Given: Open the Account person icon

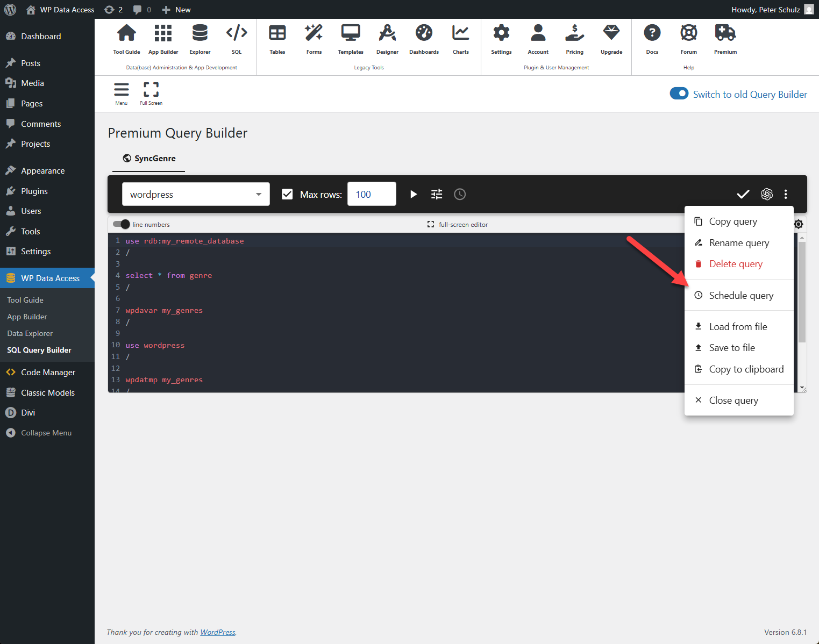Looking at the screenshot, I should [538, 33].
